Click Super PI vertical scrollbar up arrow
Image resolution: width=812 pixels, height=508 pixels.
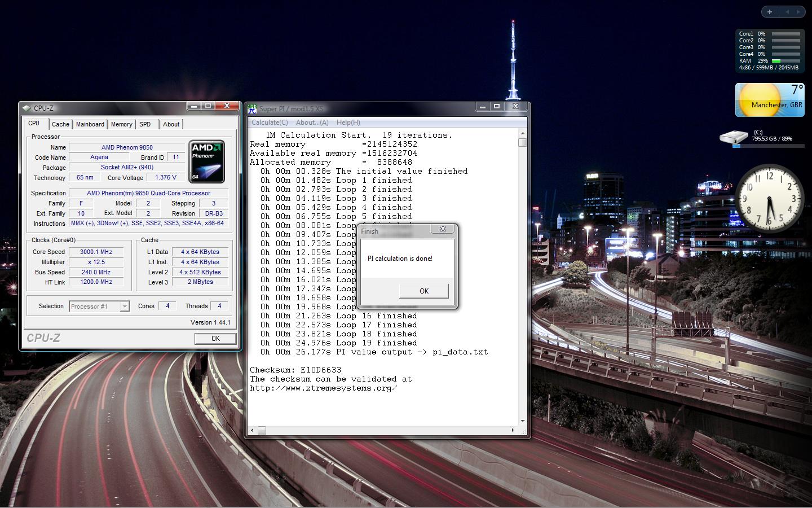click(x=523, y=134)
